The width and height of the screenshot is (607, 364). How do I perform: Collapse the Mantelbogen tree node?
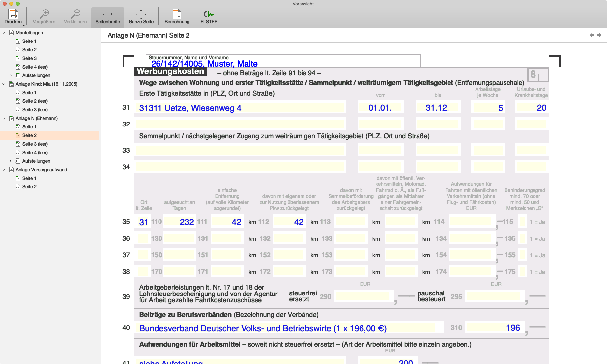click(4, 33)
